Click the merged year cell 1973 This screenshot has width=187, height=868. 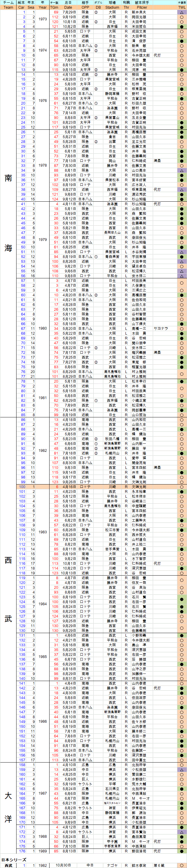(43, 19)
